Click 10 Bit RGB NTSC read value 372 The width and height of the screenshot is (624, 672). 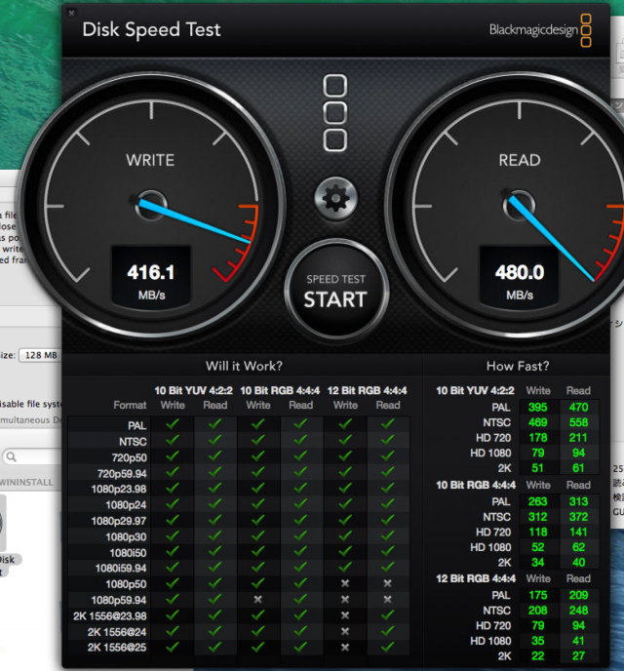(578, 517)
